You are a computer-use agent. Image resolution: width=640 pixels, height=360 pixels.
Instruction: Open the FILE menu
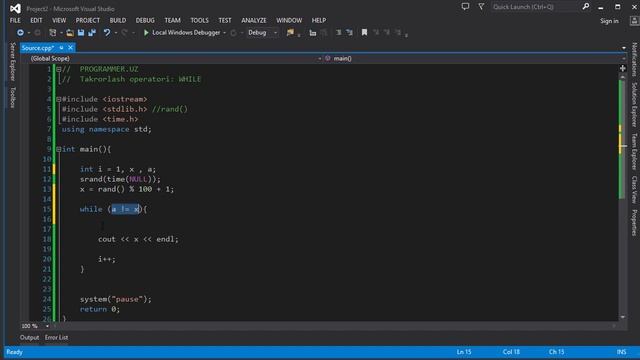coord(15,20)
